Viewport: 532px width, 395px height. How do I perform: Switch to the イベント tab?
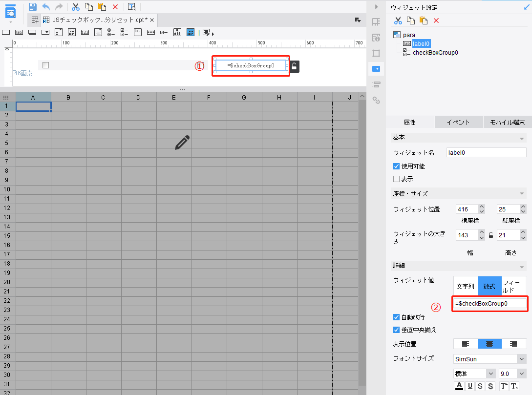click(x=458, y=122)
